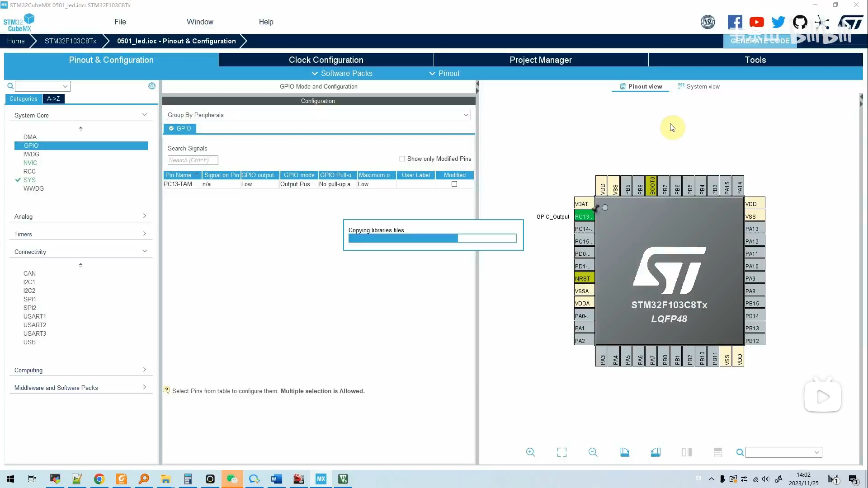The height and width of the screenshot is (488, 868).
Task: Open the settings gear in categories panel
Action: (152, 86)
